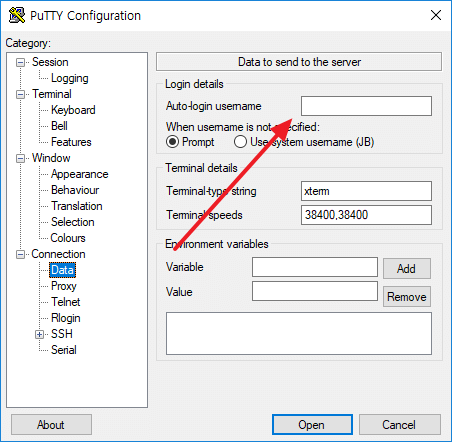Screen dimensions: 452x442
Task: Click the About button
Action: (x=51, y=425)
